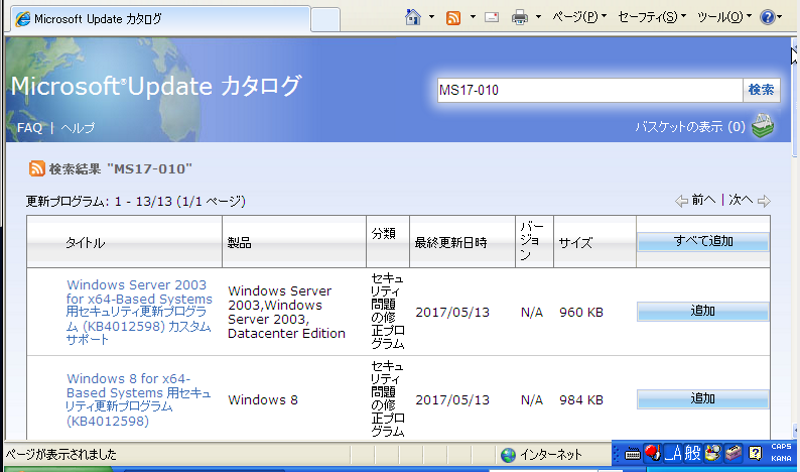800x472 pixels.
Task: Sort by the 最終更新日時 column header
Action: coord(451,243)
